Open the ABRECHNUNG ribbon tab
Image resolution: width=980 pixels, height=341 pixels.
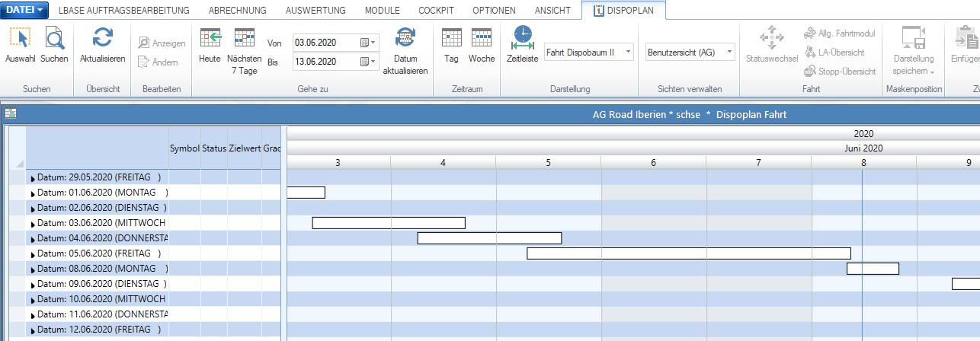(238, 11)
